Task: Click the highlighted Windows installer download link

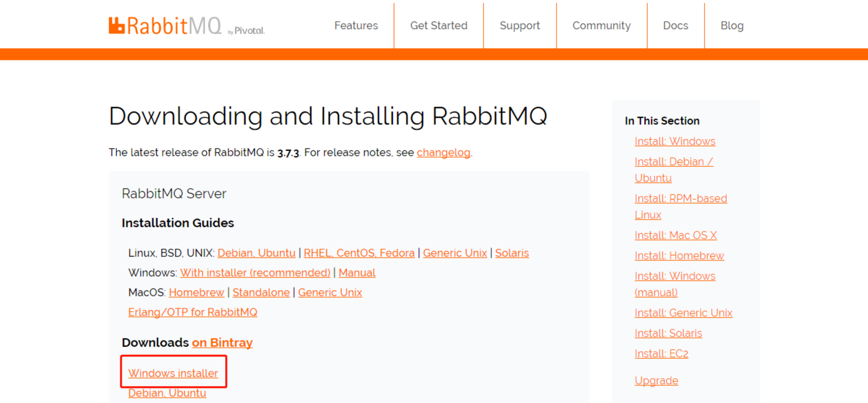Action: [x=173, y=373]
